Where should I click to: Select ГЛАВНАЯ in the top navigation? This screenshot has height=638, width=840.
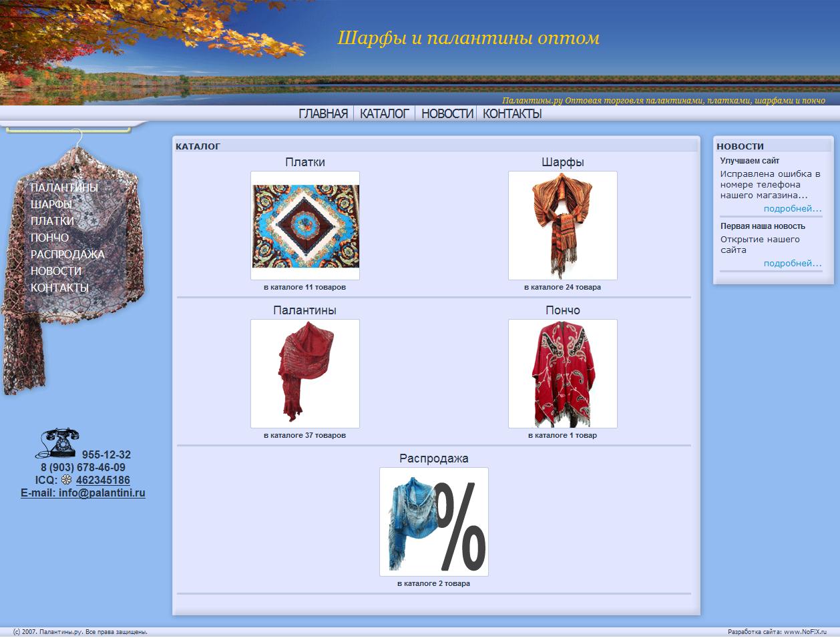(x=323, y=113)
